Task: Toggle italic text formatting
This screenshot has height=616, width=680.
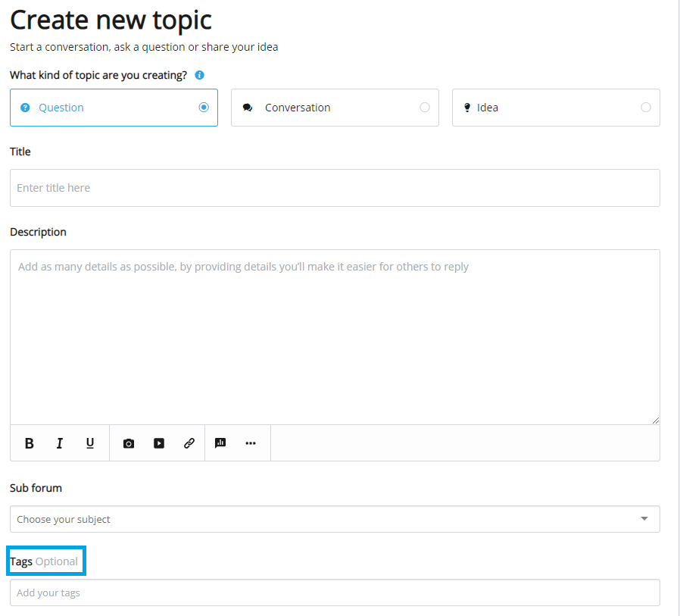Action: click(x=59, y=443)
